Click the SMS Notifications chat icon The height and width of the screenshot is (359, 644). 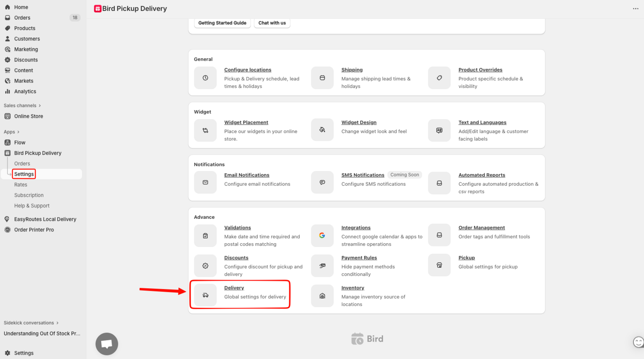[322, 183]
